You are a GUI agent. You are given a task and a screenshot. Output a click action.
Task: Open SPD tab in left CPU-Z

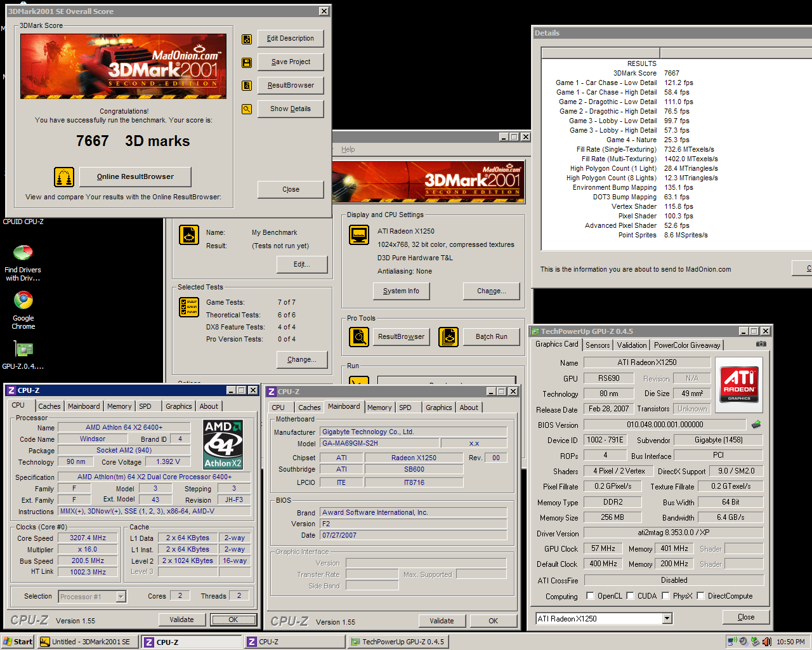145,406
